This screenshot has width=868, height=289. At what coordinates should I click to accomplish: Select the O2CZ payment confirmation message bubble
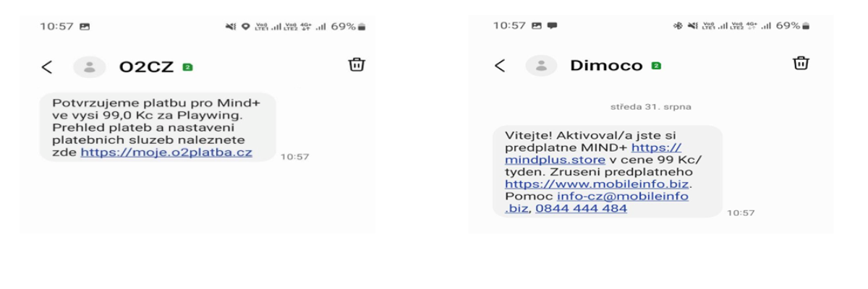click(x=158, y=127)
